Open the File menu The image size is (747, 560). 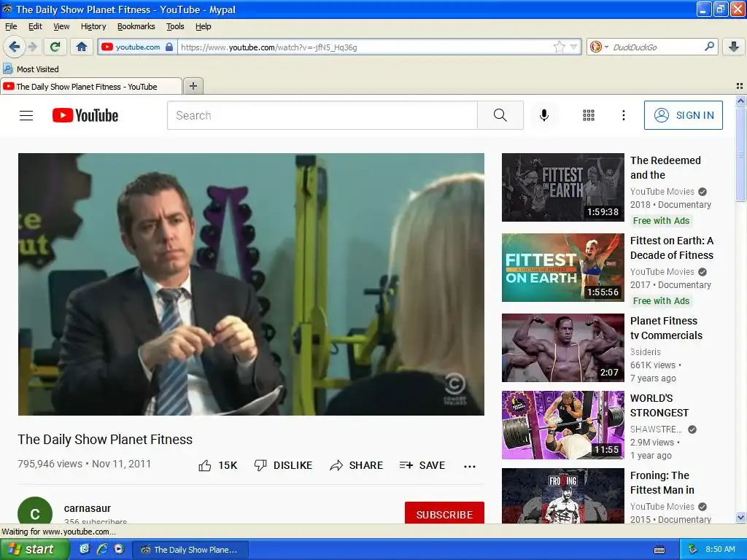[x=10, y=27]
